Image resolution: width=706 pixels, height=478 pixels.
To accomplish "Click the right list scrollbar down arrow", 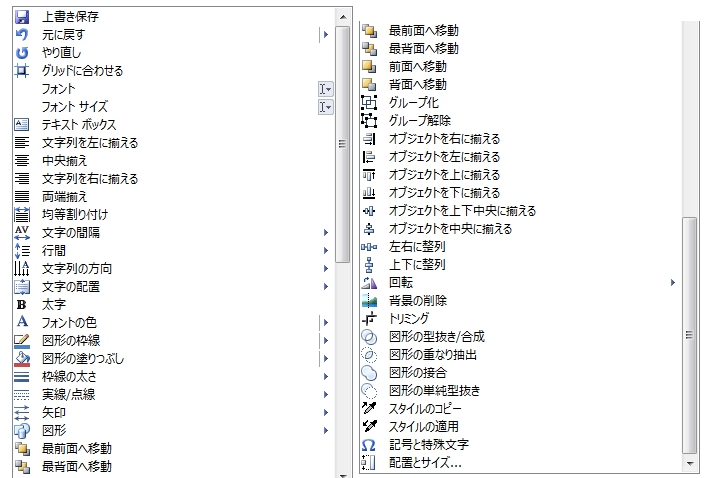I will point(689,465).
